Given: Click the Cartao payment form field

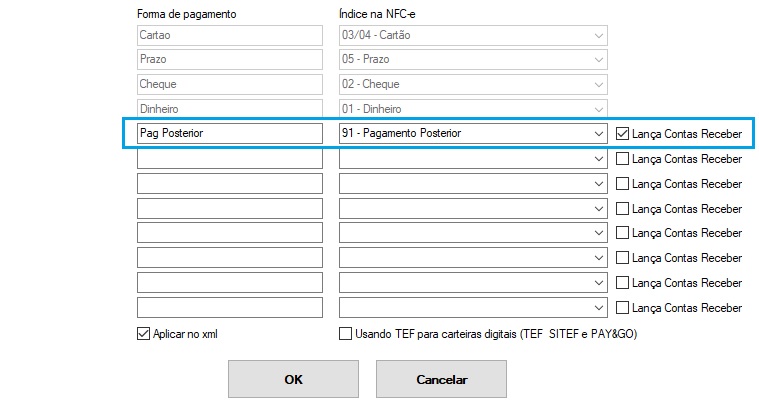Looking at the screenshot, I should 229,35.
